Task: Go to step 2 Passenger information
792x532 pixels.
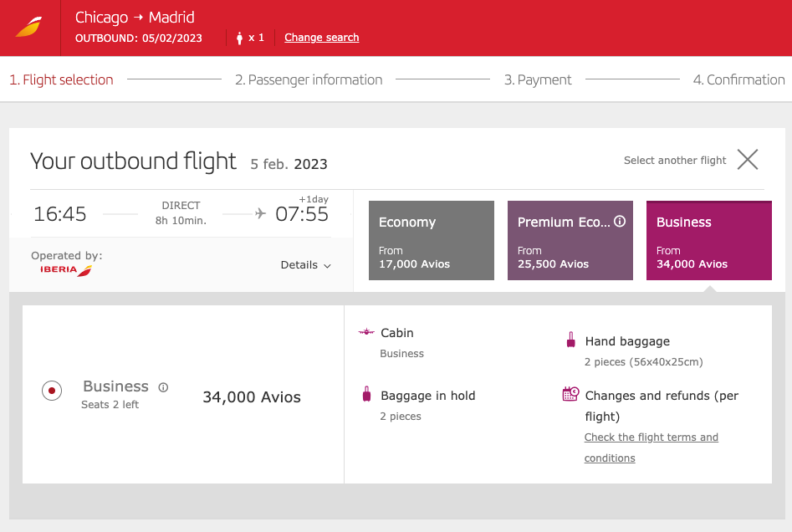Action: tap(309, 79)
